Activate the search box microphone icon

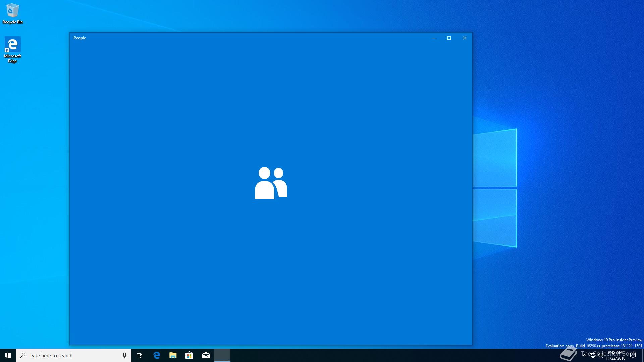124,355
